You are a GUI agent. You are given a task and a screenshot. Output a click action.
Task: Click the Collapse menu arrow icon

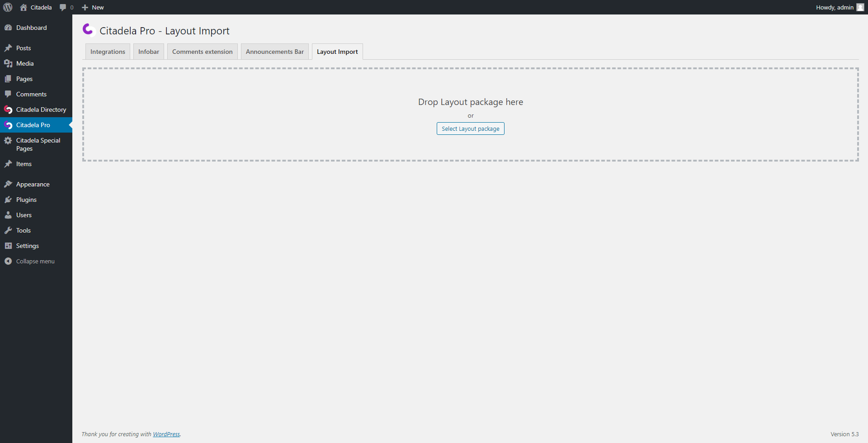[8, 261]
